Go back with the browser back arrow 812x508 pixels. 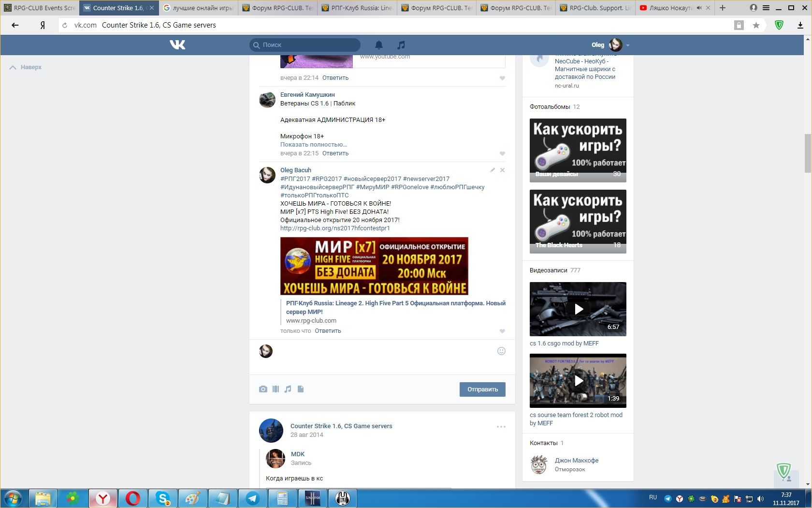(15, 25)
